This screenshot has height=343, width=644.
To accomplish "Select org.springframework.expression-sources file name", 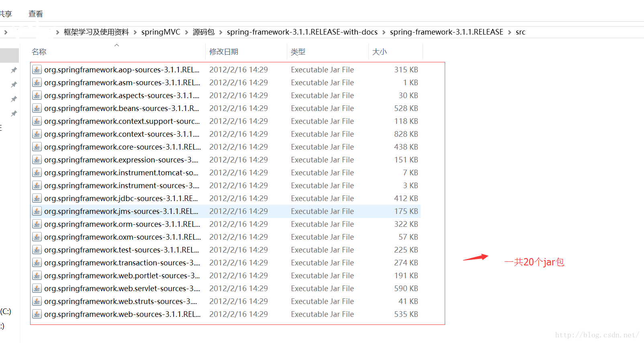I will coord(121,160).
